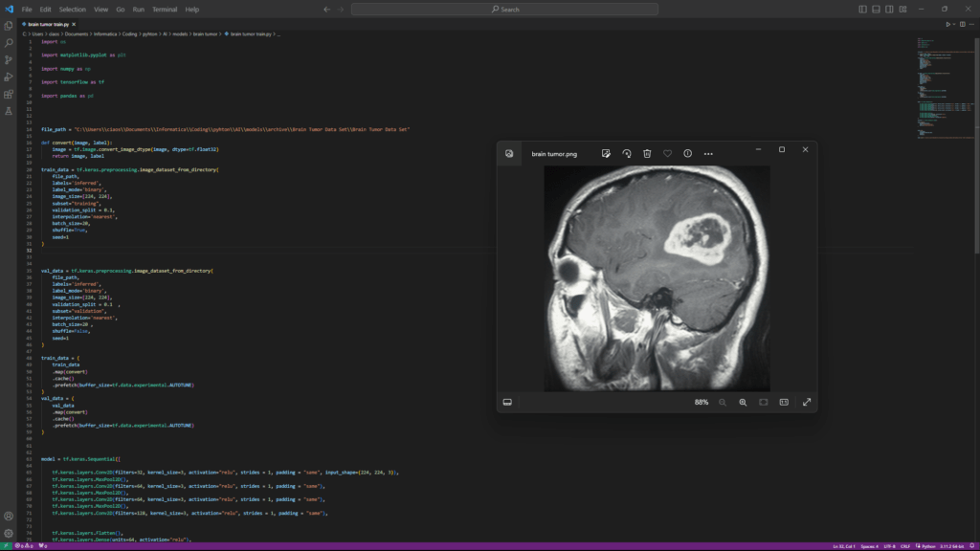
Task: Open the File menu
Action: click(26, 10)
